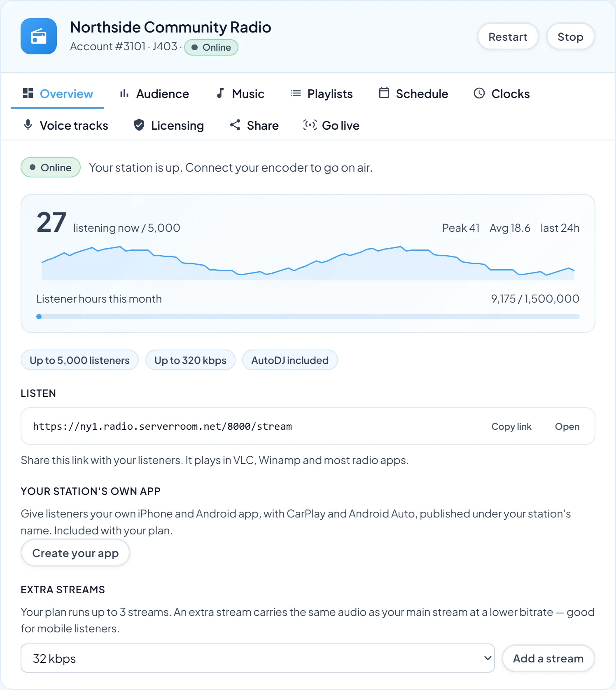Click the '9,175 / 1,500,000' listener hours value
The width and height of the screenshot is (616, 690).
(x=535, y=299)
